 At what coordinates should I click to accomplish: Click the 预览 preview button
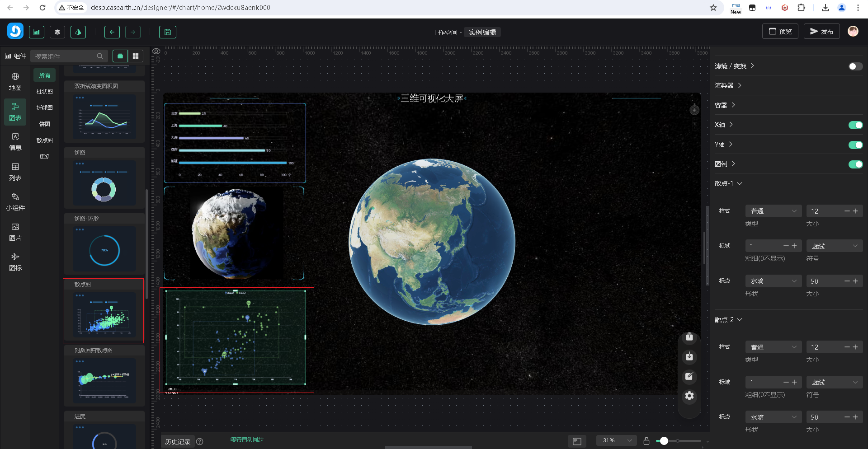tap(780, 32)
